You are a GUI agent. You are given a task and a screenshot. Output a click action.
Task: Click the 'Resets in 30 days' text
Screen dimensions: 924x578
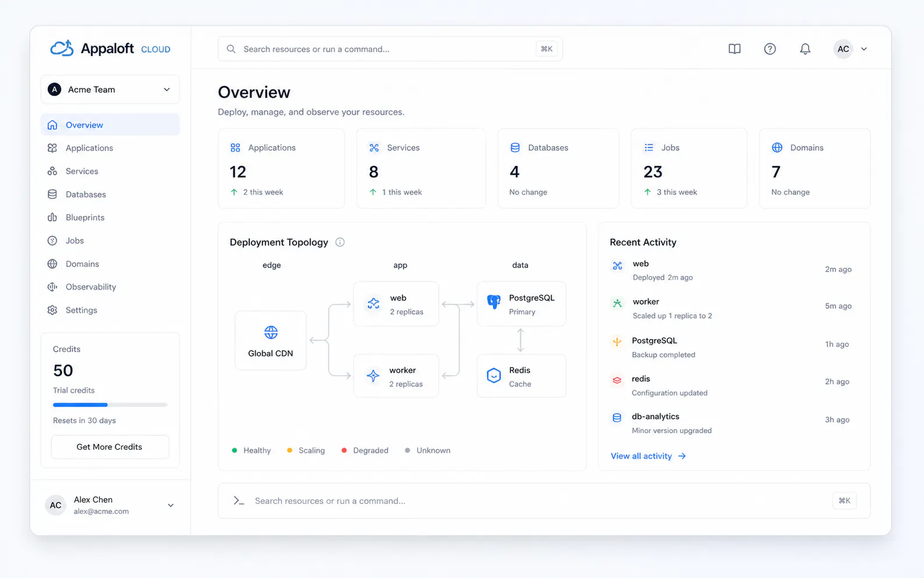84,421
